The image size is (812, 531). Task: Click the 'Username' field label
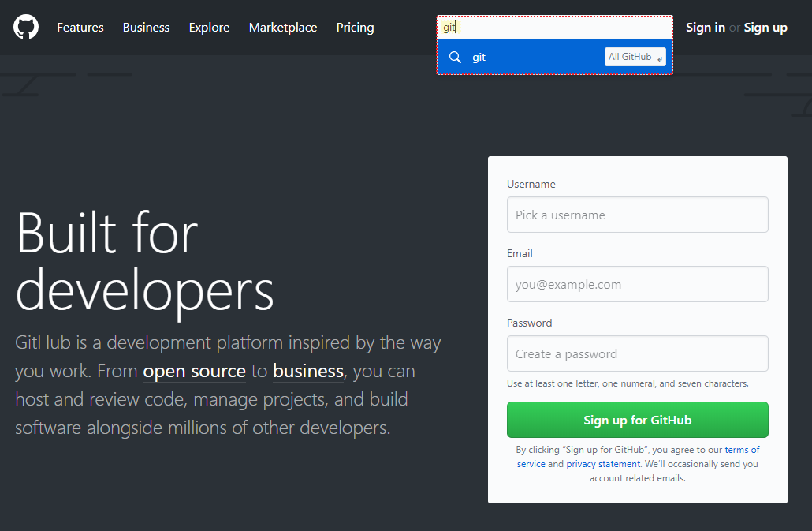point(531,184)
